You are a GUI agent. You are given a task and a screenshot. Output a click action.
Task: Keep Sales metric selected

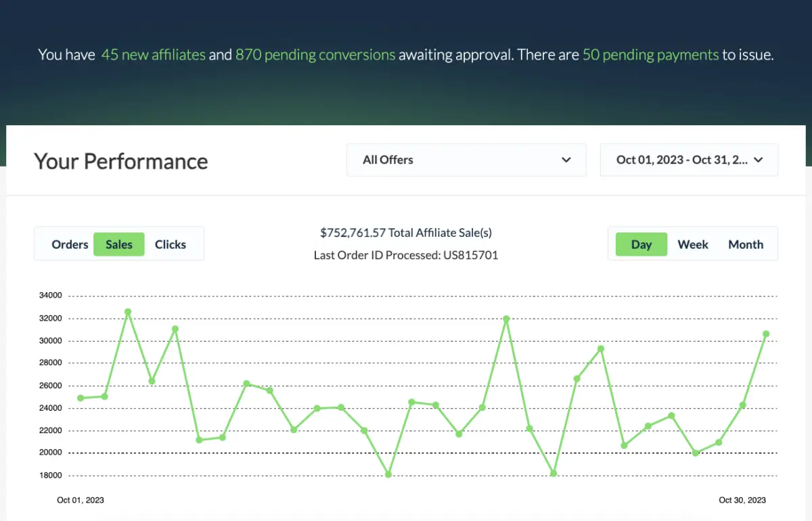coord(119,244)
